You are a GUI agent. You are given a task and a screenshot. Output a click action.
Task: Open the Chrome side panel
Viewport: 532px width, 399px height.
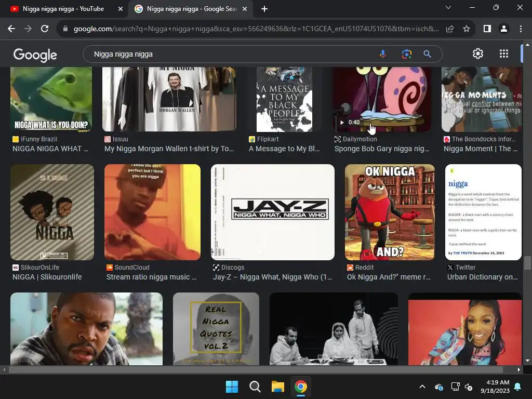[x=487, y=29]
